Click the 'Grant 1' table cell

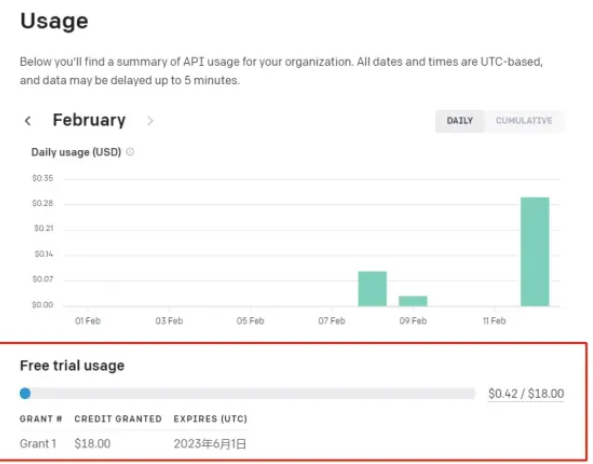[38, 444]
